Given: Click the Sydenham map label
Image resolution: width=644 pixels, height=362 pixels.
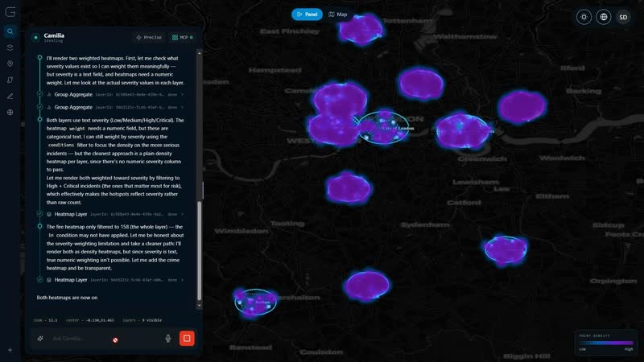Looking at the screenshot, I should tap(425, 224).
